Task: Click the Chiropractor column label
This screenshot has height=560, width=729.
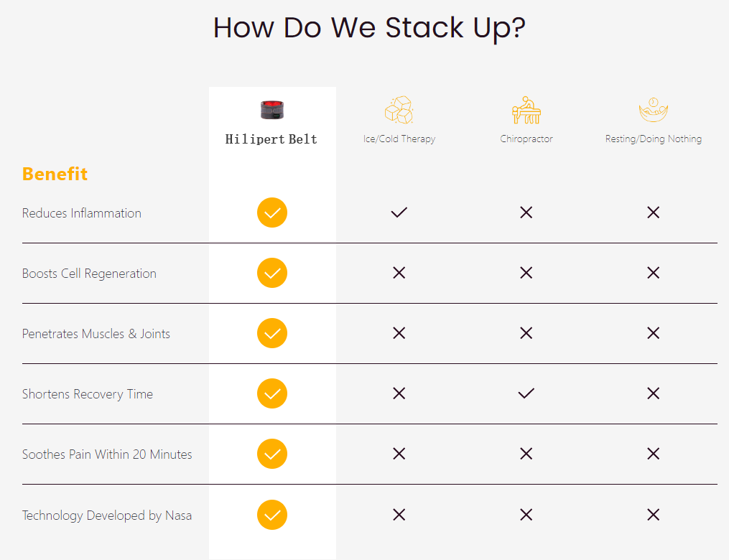Action: tap(526, 139)
